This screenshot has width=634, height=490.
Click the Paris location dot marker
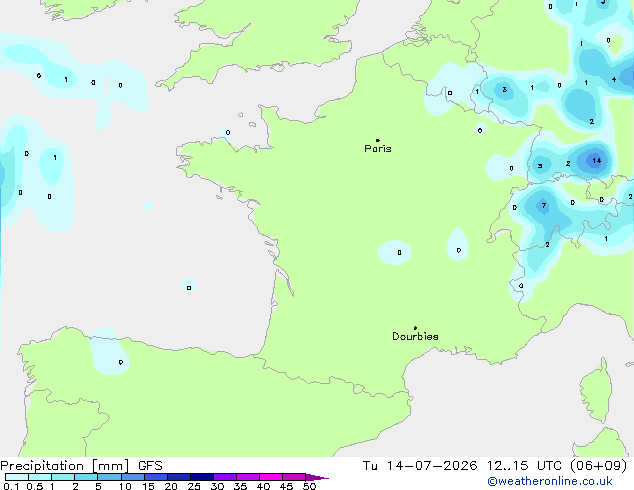pos(378,140)
